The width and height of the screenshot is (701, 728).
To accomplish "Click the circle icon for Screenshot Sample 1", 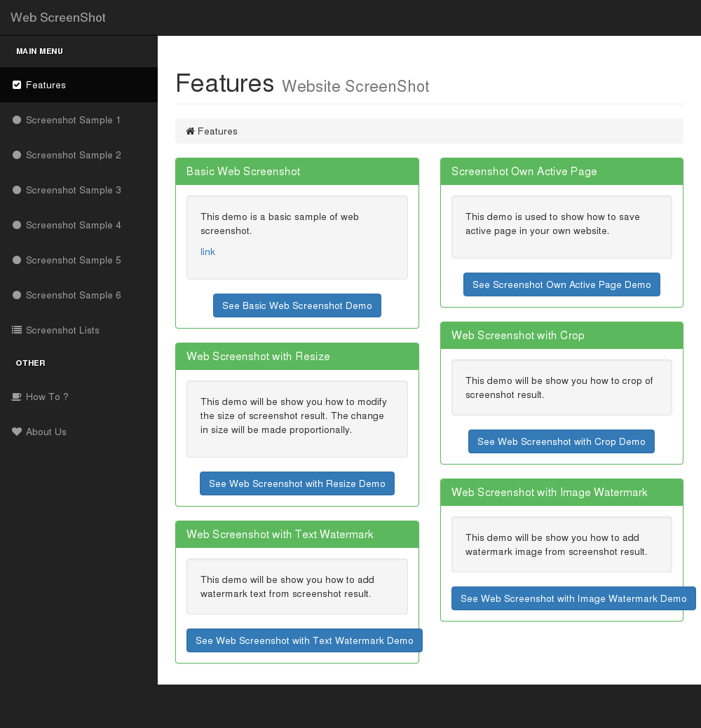I will (x=17, y=120).
